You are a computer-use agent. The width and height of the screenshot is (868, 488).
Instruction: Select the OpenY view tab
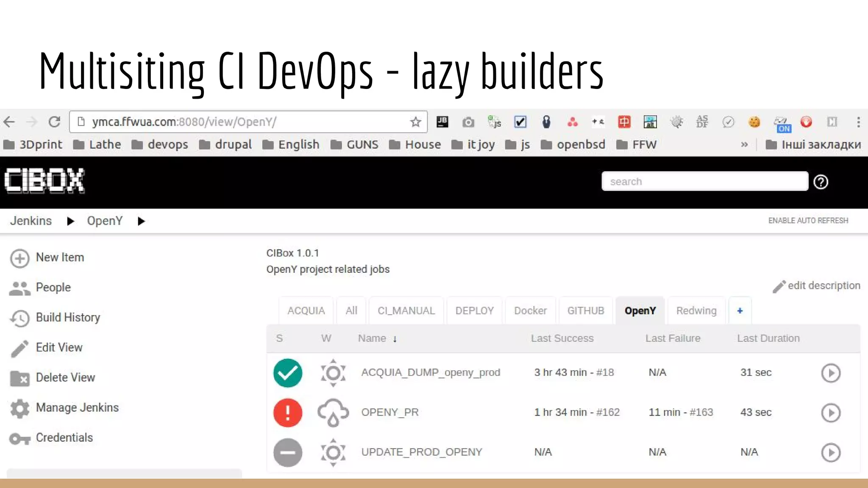coord(640,311)
